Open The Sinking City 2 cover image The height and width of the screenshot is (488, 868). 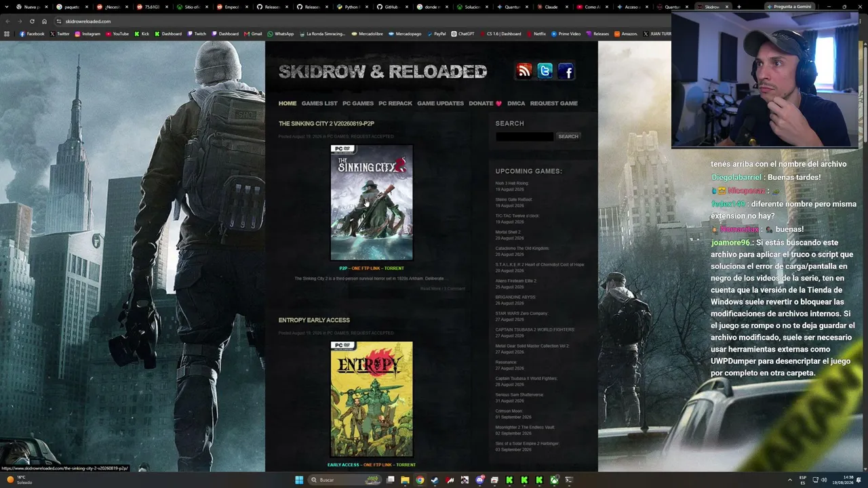point(372,202)
